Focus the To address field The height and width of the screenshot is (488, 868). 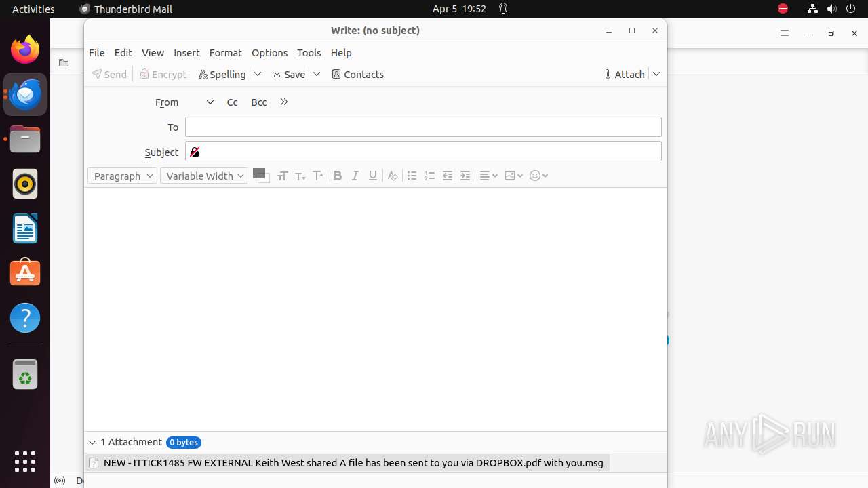423,127
